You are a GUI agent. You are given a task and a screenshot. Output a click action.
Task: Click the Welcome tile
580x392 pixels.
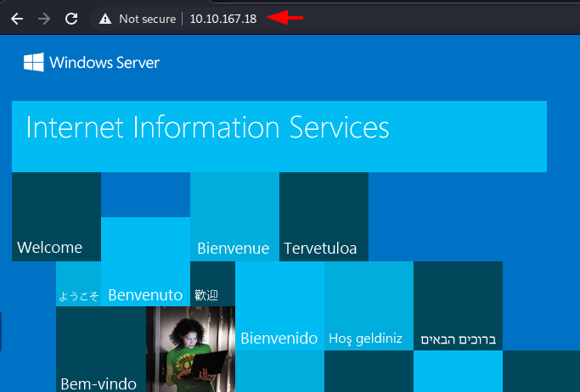tap(56, 216)
